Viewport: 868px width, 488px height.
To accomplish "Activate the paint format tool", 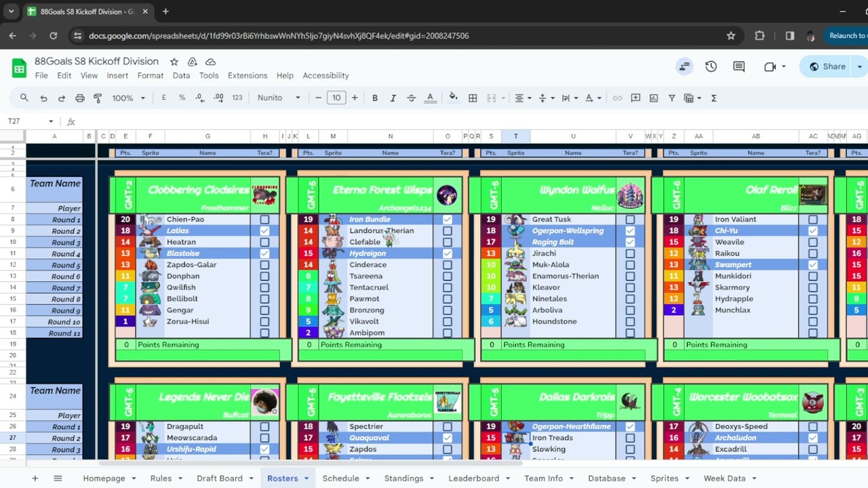I will tap(98, 98).
